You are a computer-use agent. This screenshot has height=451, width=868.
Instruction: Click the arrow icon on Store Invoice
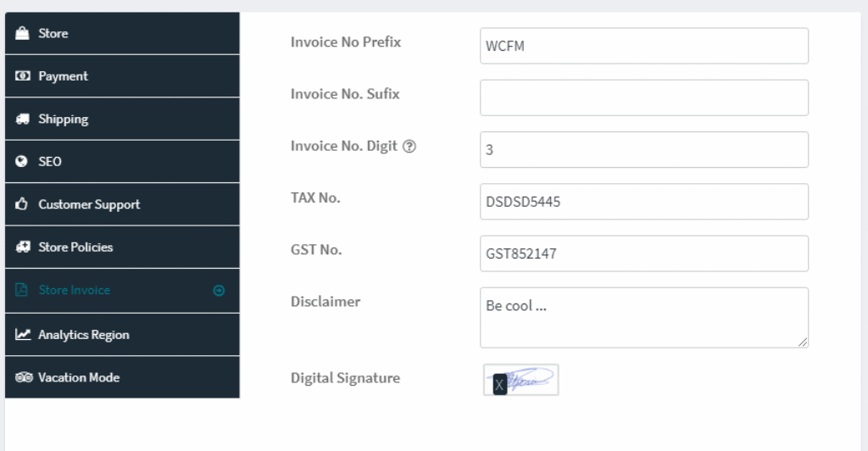(x=219, y=291)
